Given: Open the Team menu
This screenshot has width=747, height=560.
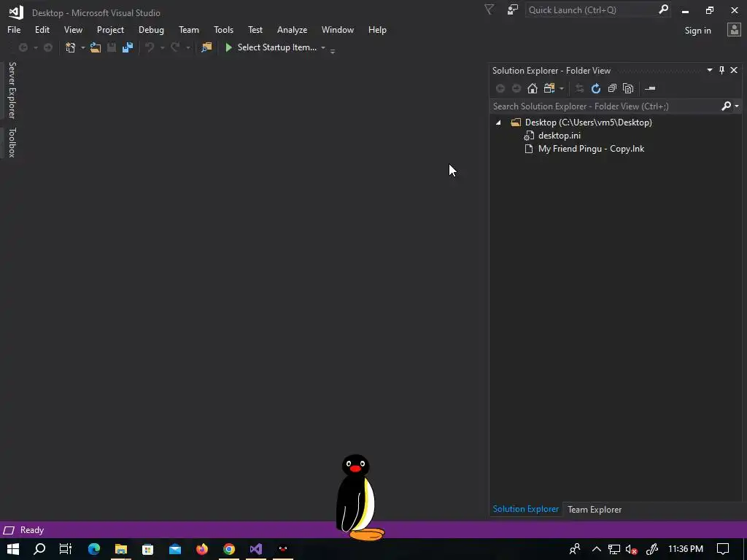Looking at the screenshot, I should tap(189, 29).
